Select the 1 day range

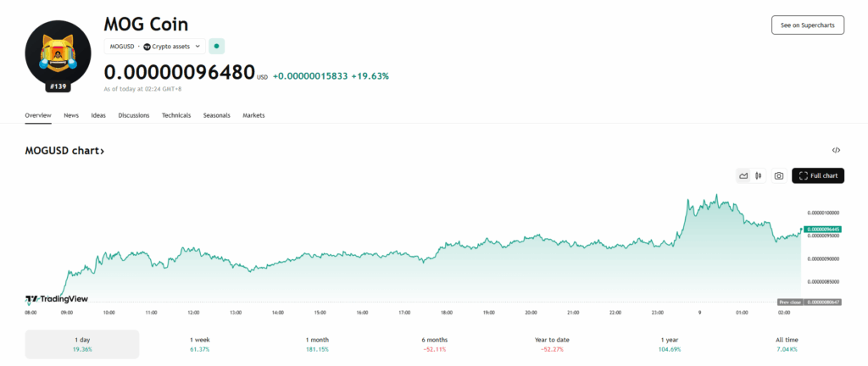point(82,345)
